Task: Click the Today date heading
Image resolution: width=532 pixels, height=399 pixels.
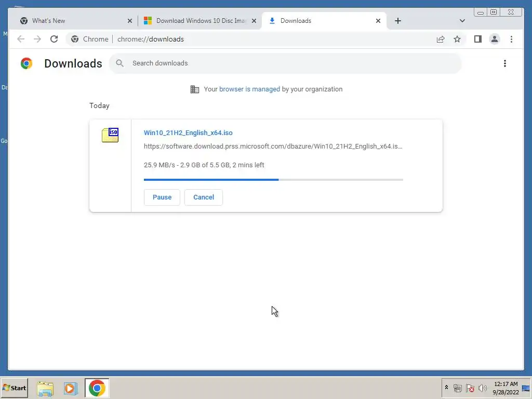Action: (99, 105)
